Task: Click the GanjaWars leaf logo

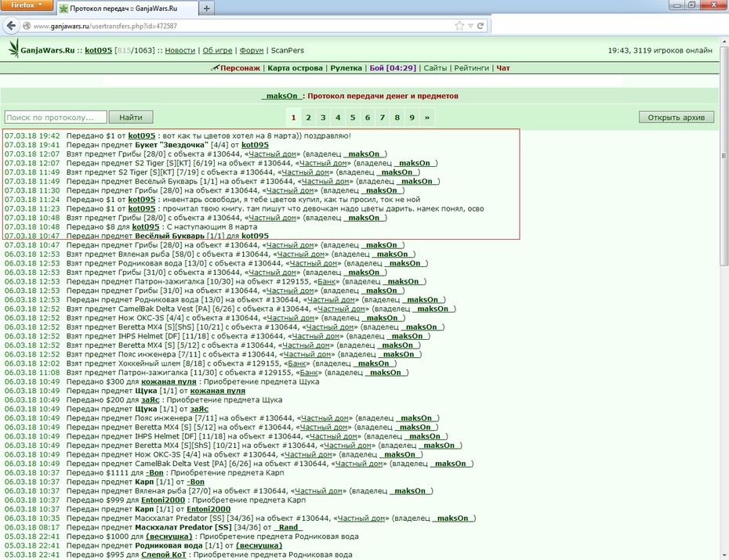Action: click(x=14, y=49)
